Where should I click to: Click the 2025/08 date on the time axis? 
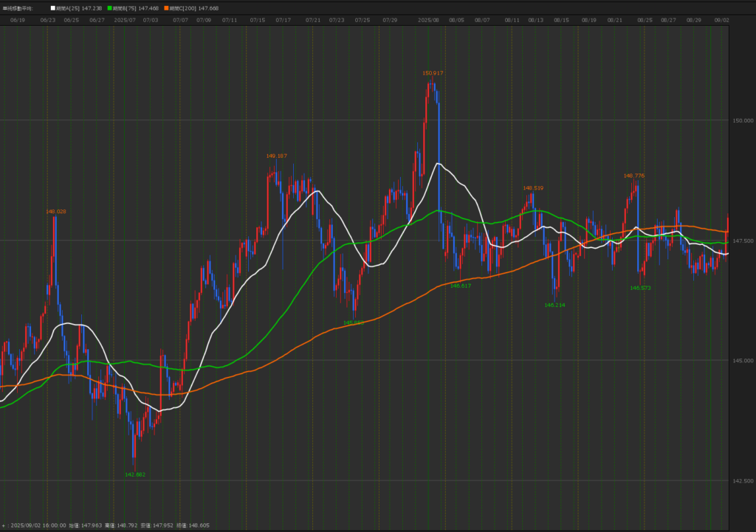(429, 21)
